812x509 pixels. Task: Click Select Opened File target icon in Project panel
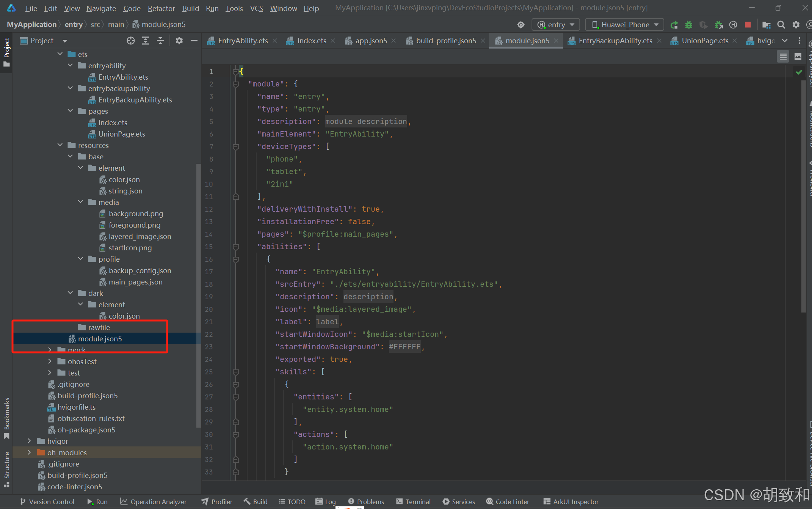point(130,41)
